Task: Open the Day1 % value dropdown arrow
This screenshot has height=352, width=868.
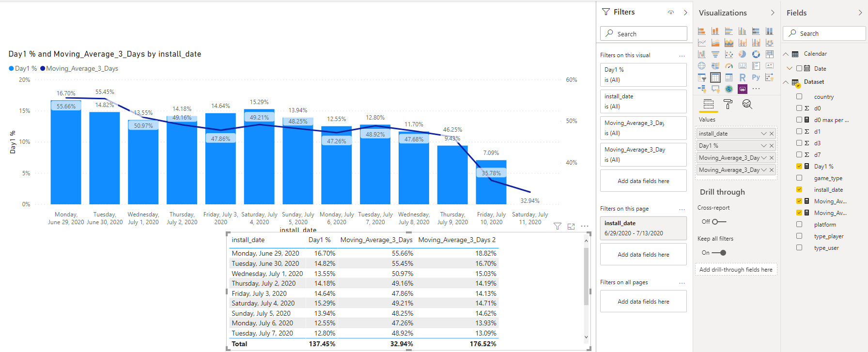Action: (x=764, y=146)
